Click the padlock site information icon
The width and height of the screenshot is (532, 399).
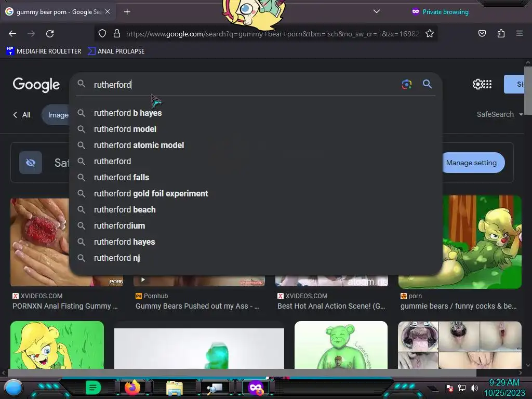click(117, 33)
